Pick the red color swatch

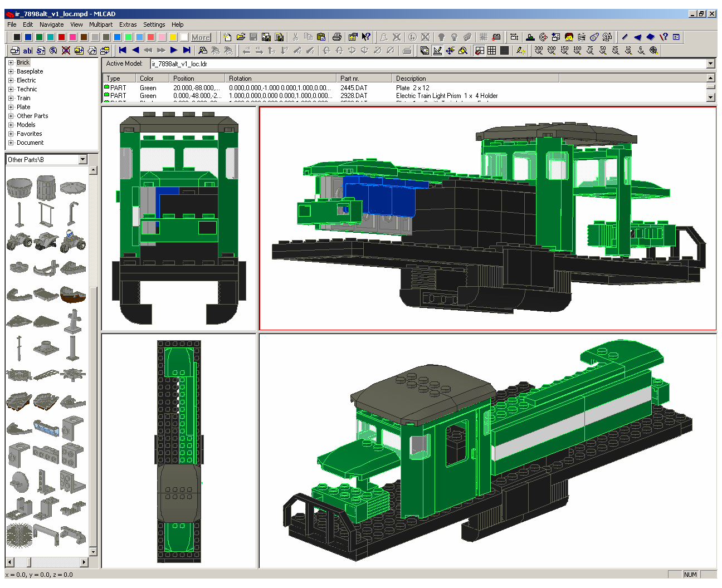coord(62,37)
